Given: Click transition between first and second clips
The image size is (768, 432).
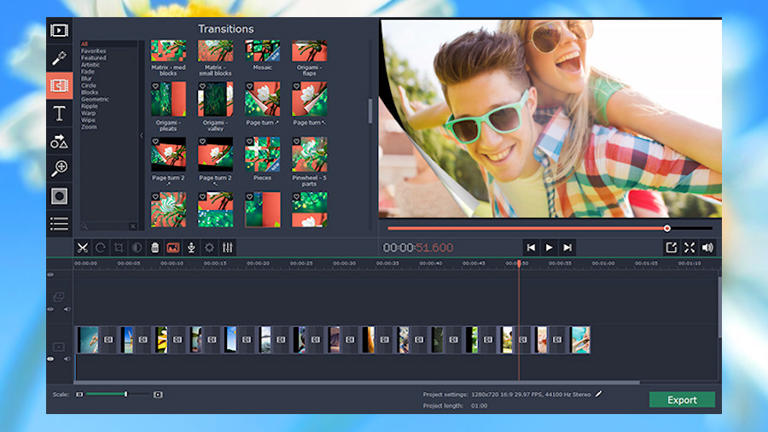Looking at the screenshot, I should click(108, 339).
